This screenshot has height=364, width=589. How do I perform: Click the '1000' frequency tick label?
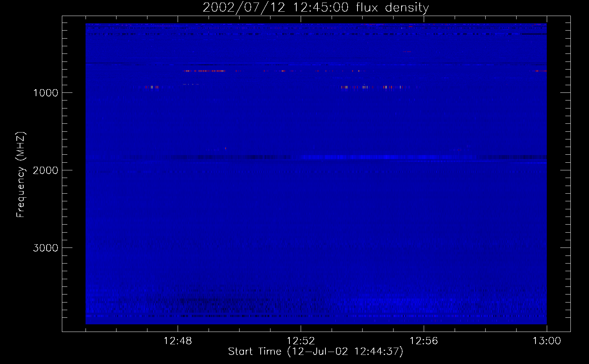tap(46, 93)
